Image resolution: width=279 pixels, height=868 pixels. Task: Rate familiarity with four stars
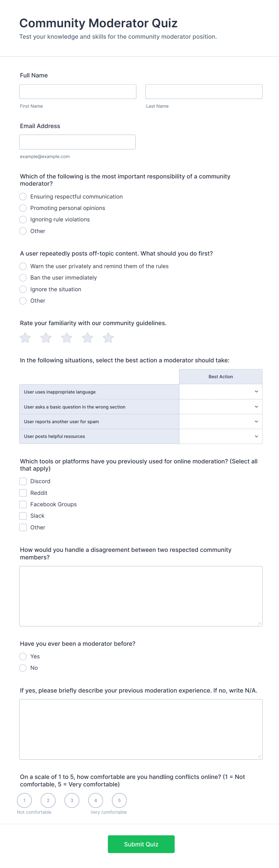(87, 338)
